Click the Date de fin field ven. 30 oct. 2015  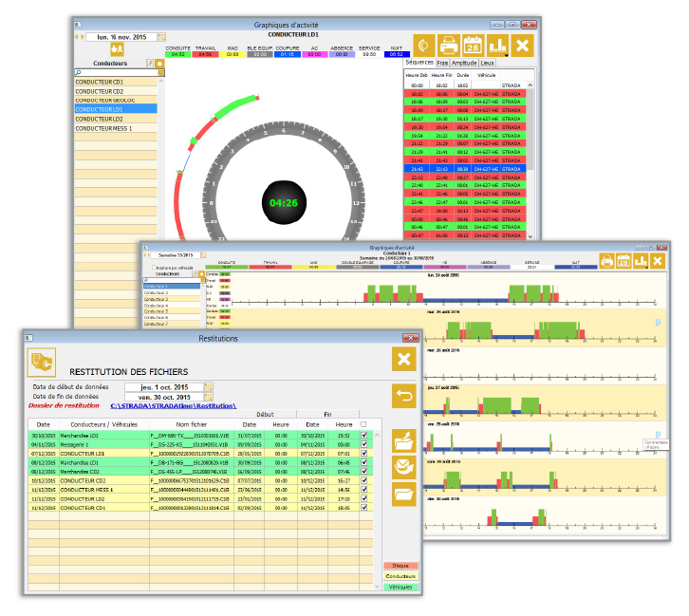[x=164, y=397]
